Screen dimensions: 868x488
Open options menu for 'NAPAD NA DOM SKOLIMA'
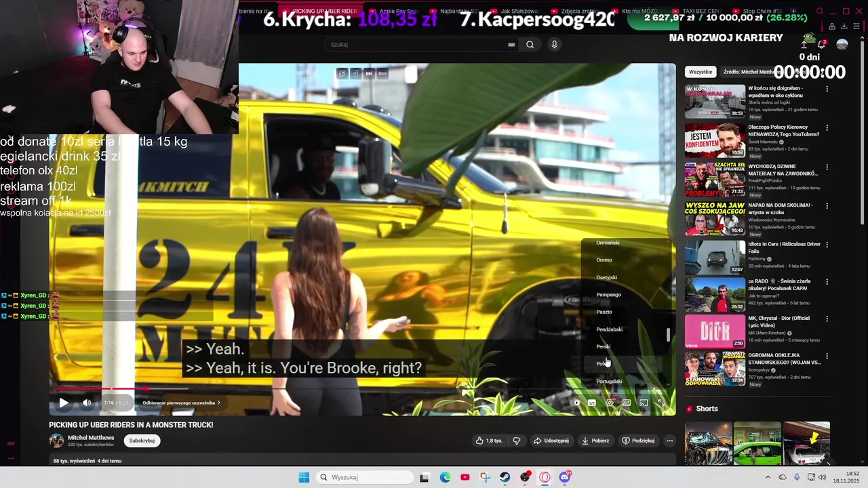tap(827, 205)
